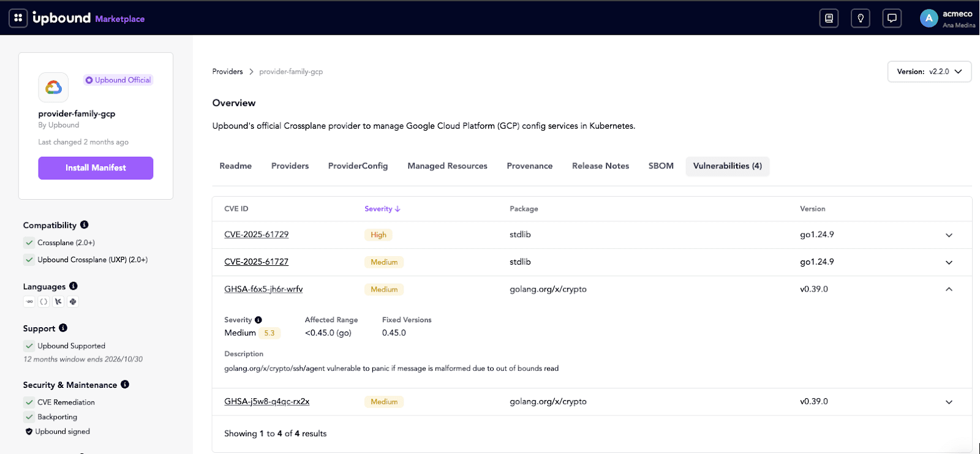Screen dimensions: 980x454
Task: Open the GHSA-j5w8-q4qc-rx2x link
Action: (266, 402)
